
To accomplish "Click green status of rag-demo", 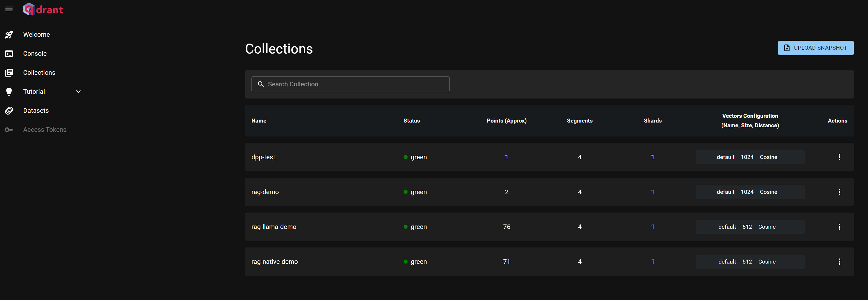I will [x=415, y=192].
